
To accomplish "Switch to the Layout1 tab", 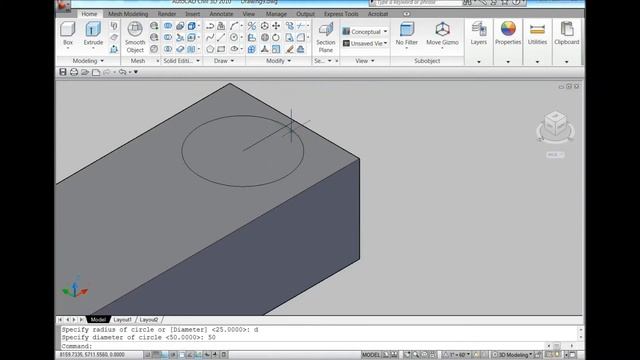I will 122,320.
